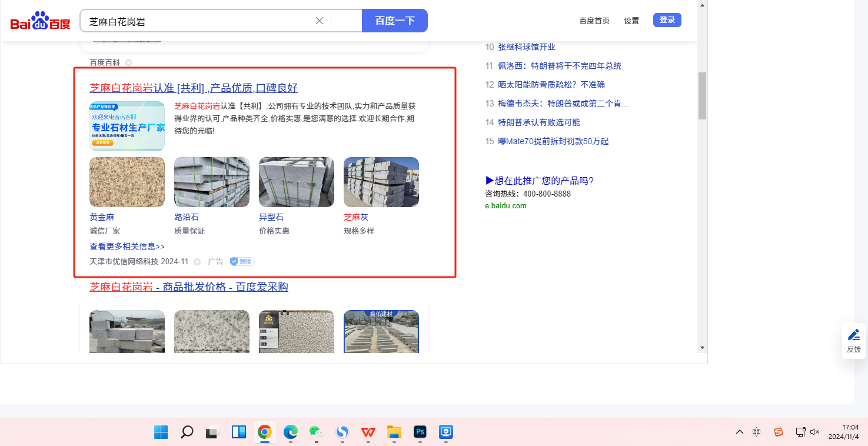The width and height of the screenshot is (868, 446).
Task: Follow the 黄金麻 text link
Action: pos(102,217)
